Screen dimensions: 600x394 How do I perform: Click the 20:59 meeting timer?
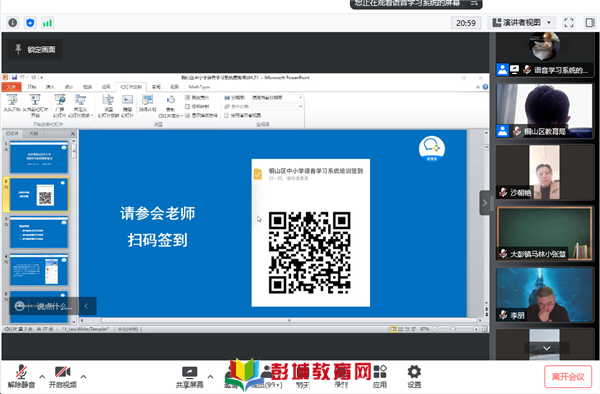point(466,23)
